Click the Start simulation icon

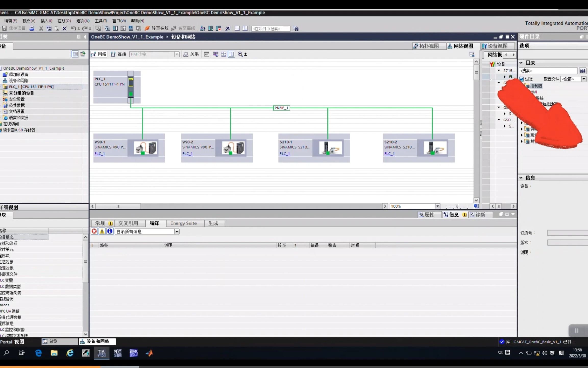pyautogui.click(x=131, y=28)
